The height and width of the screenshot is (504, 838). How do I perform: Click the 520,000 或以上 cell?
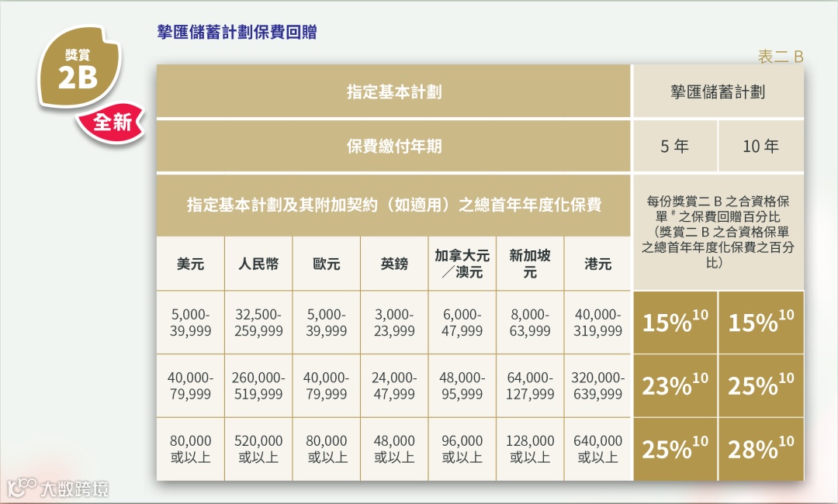pyautogui.click(x=258, y=449)
